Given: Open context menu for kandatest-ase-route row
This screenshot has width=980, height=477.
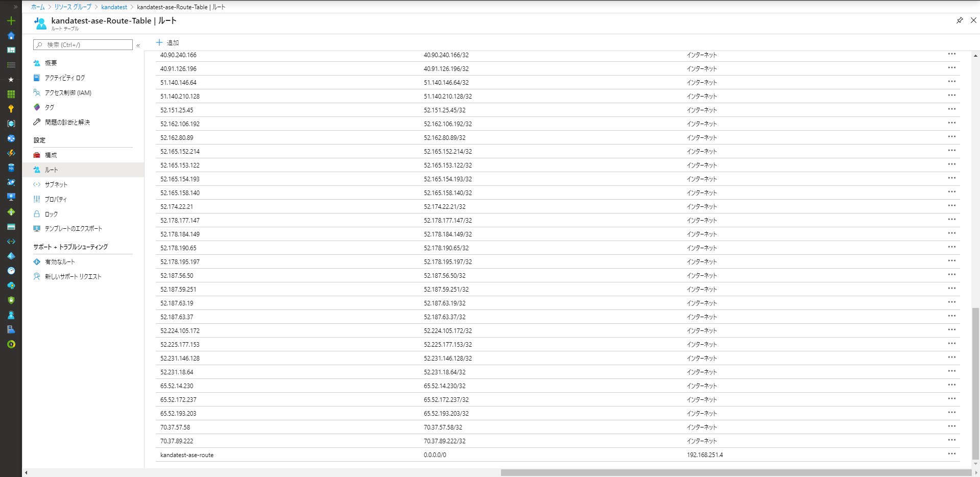Looking at the screenshot, I should 951,454.
